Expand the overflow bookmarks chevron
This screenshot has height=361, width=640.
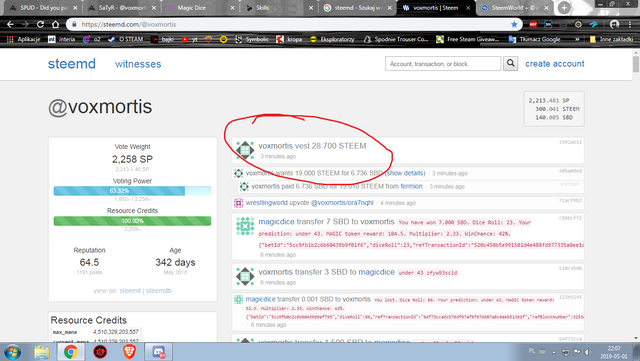[x=577, y=39]
